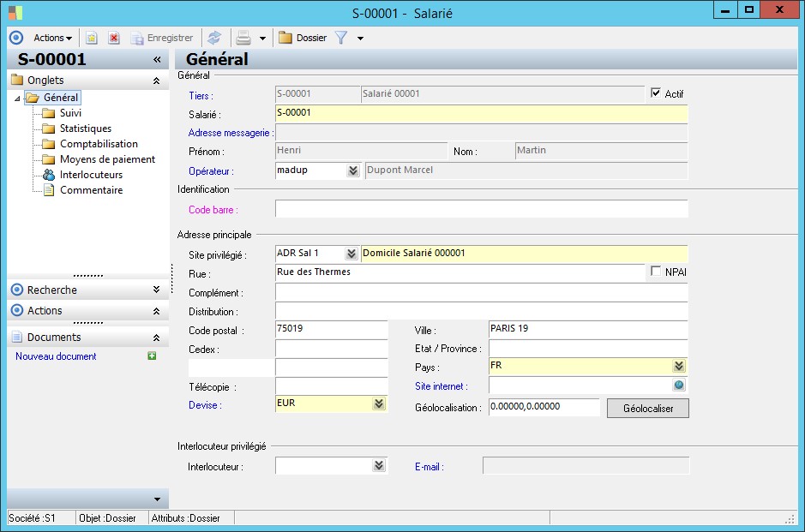Collapse the left panel with double chevron

tap(157, 60)
